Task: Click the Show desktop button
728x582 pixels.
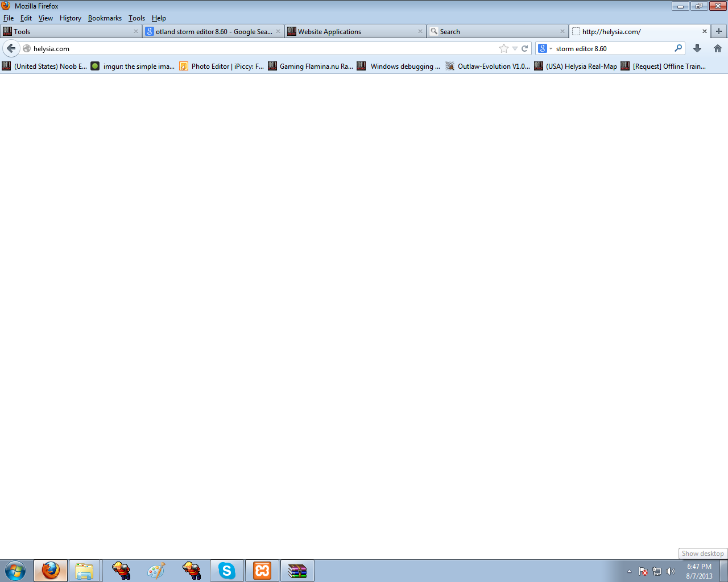Action: [x=723, y=571]
